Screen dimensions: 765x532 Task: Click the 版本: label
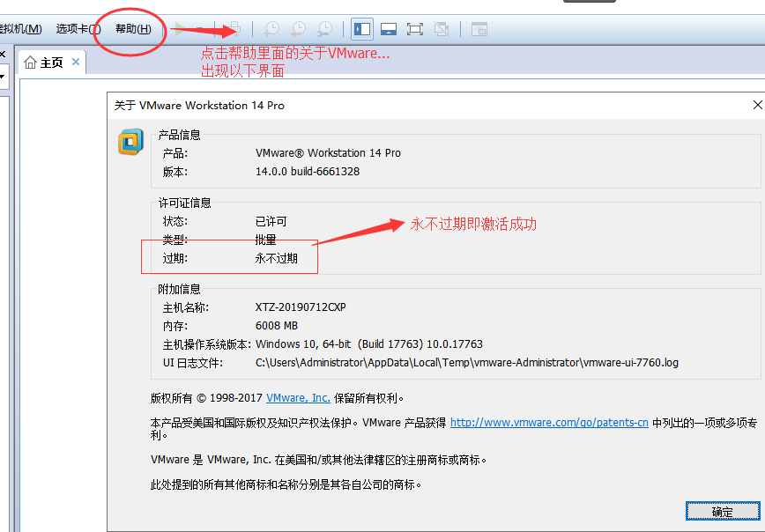pos(175,172)
